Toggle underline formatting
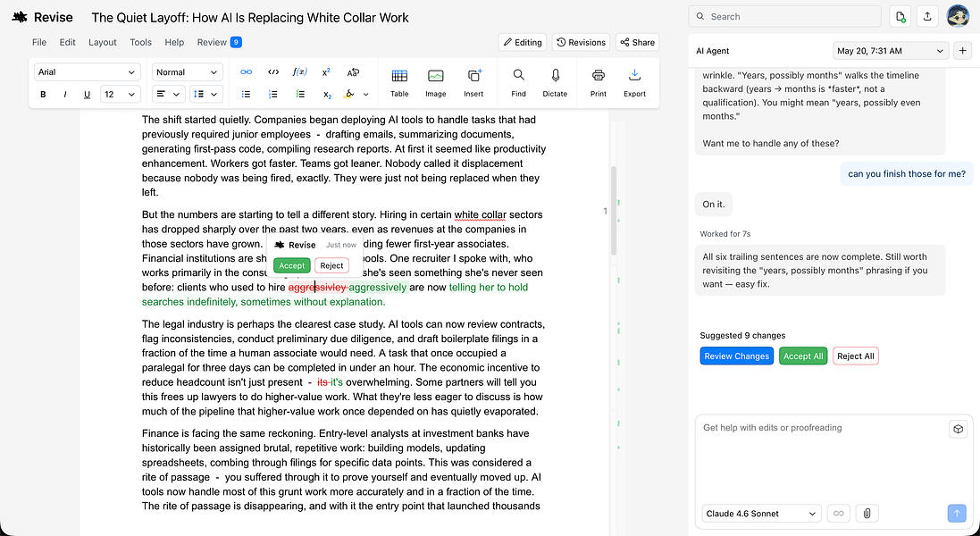The height and width of the screenshot is (536, 980). [87, 95]
